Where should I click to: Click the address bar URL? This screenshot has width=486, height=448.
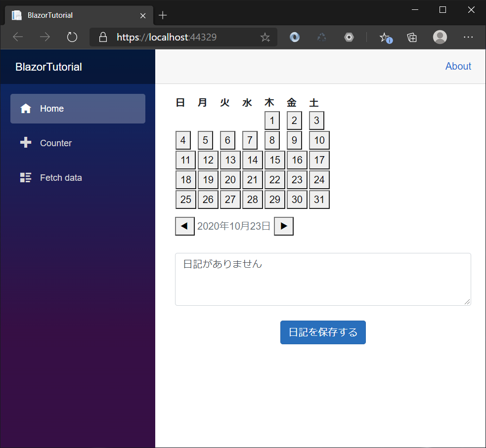(x=167, y=37)
